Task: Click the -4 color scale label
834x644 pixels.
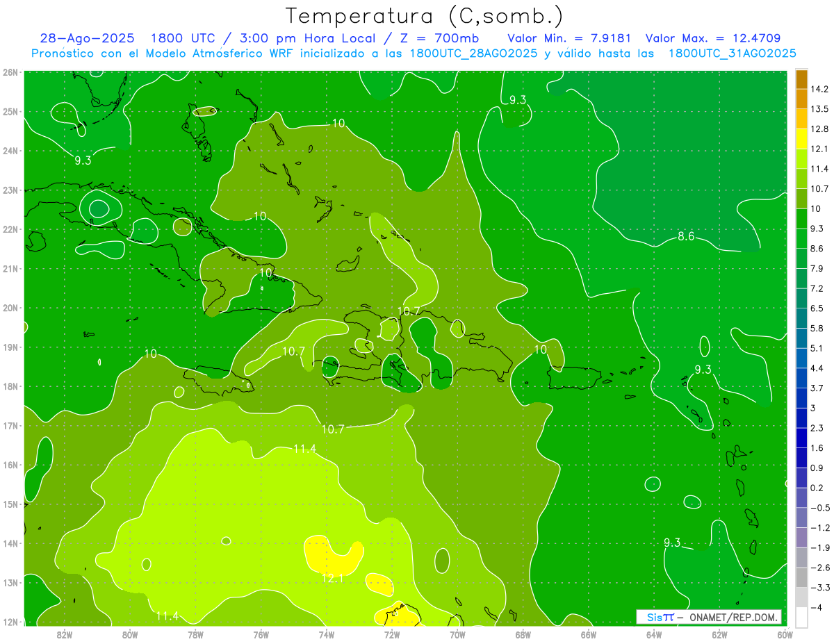Action: [817, 607]
